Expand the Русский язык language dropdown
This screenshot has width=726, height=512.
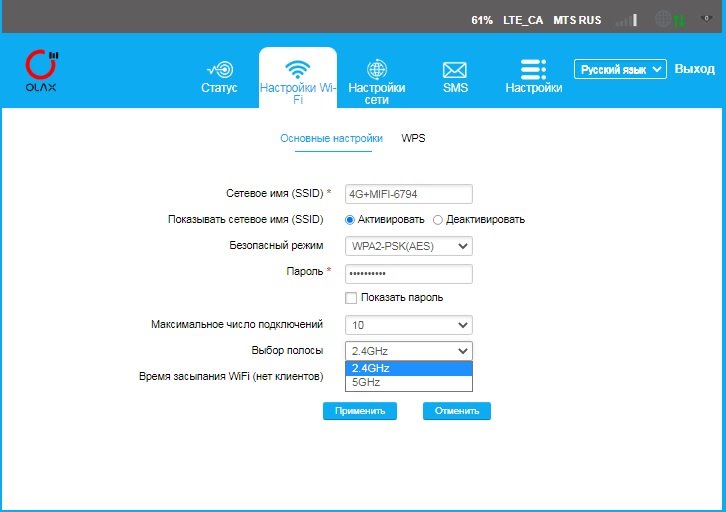coord(620,70)
